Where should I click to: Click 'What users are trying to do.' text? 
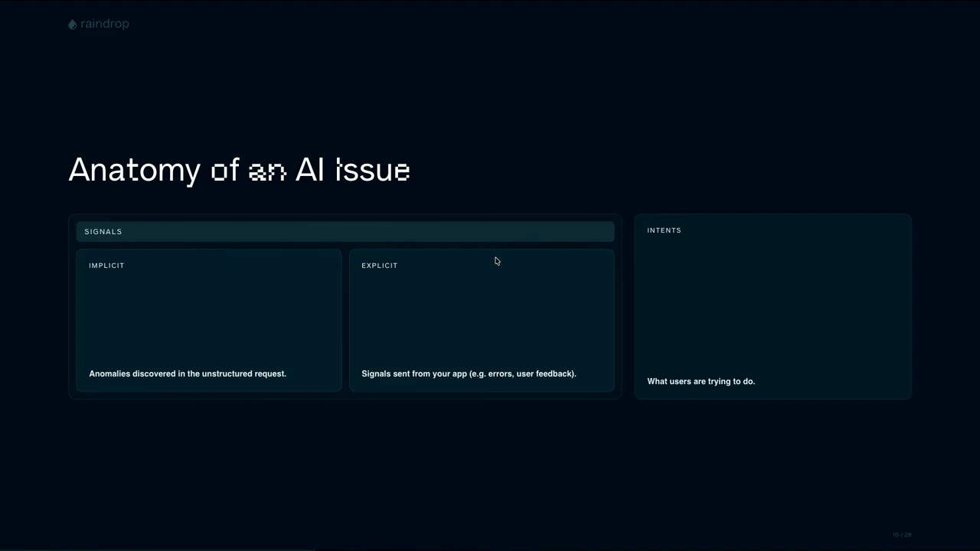[701, 381]
